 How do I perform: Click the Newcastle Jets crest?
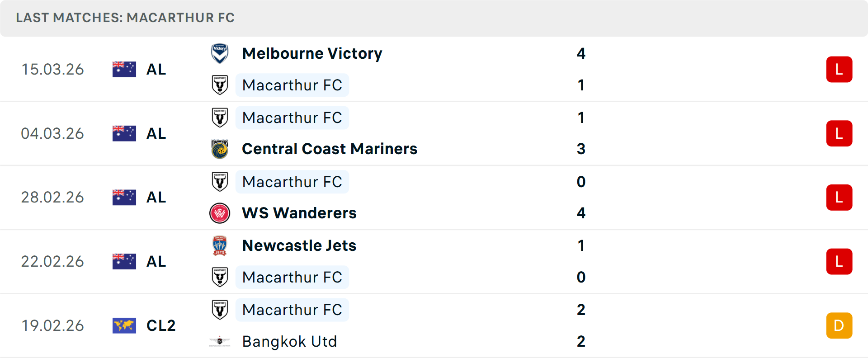tap(220, 245)
